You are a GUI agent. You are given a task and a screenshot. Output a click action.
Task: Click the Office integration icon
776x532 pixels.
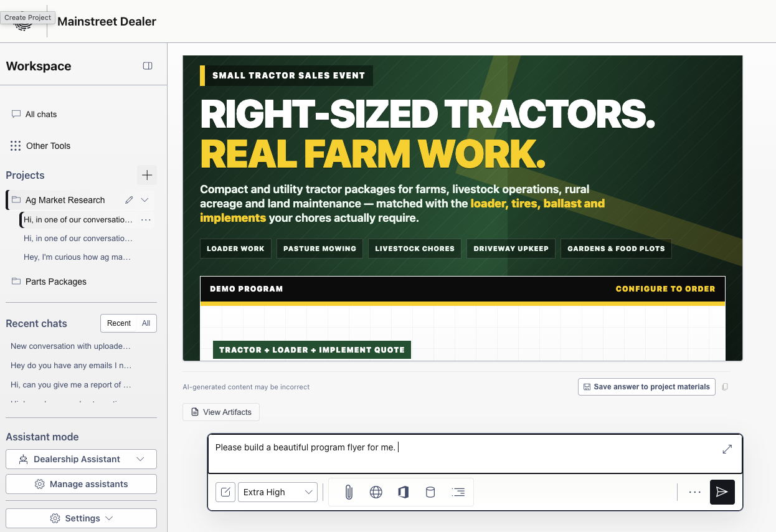[403, 492]
